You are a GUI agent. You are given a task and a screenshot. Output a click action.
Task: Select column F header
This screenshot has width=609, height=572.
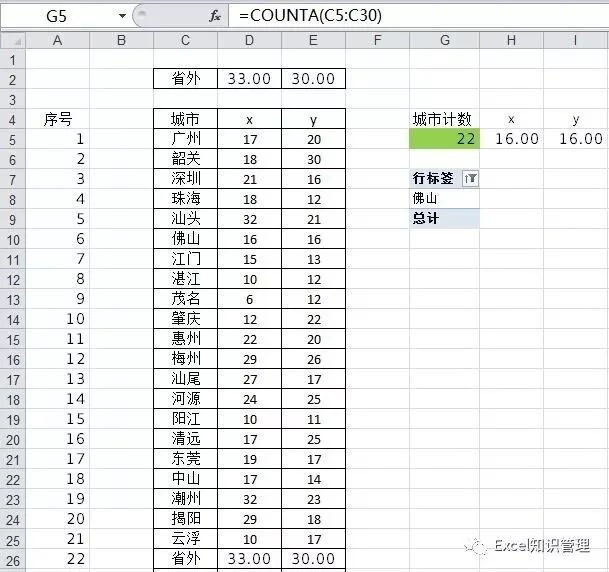coord(378,40)
